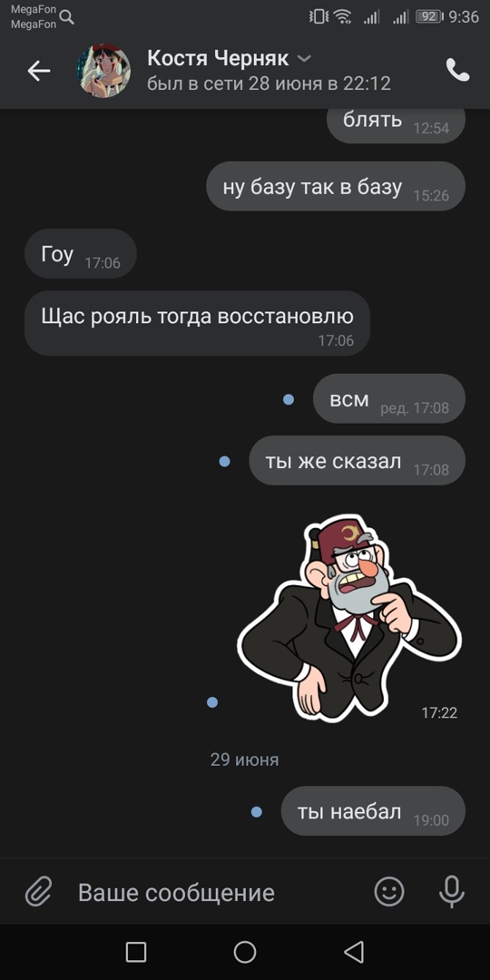Tap the Android home circle button
The width and height of the screenshot is (490, 980).
245,952
